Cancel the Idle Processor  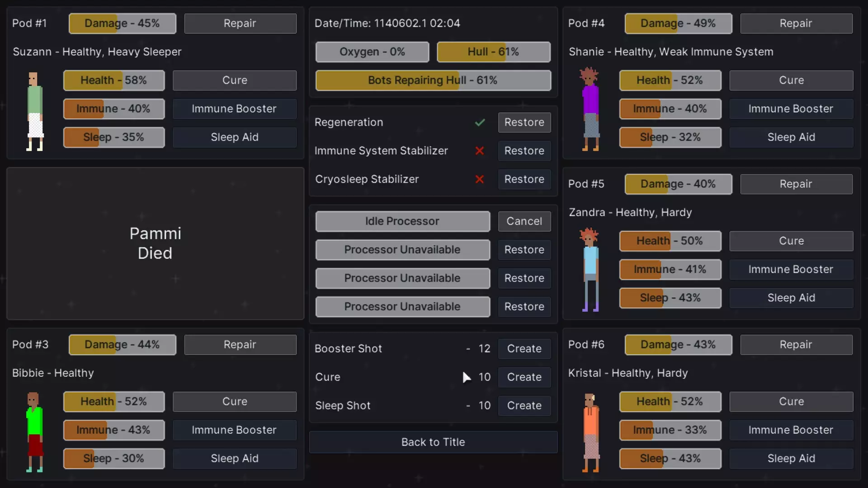(524, 221)
